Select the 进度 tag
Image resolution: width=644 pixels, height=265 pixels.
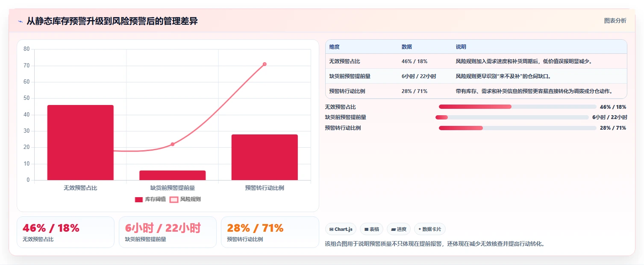[x=399, y=229]
